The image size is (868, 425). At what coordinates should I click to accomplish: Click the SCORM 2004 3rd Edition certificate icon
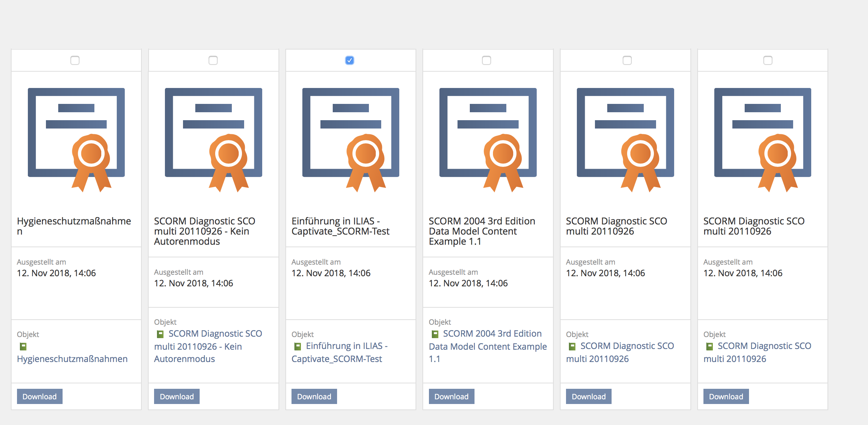488,139
